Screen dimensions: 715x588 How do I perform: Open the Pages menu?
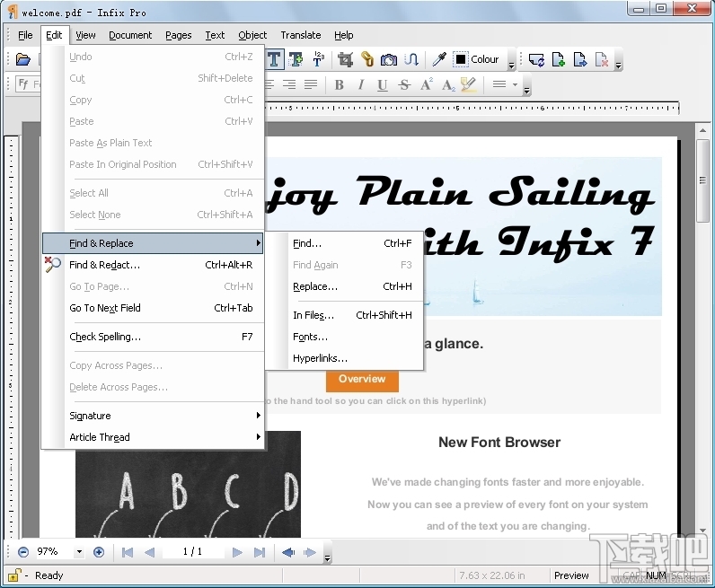coord(178,35)
